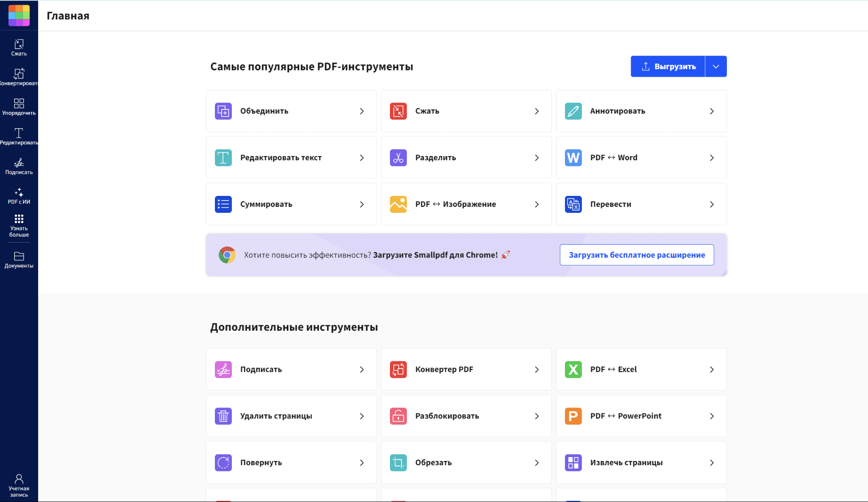The width and height of the screenshot is (868, 502).
Task: Click the chevron on Объединить card
Action: pos(362,111)
